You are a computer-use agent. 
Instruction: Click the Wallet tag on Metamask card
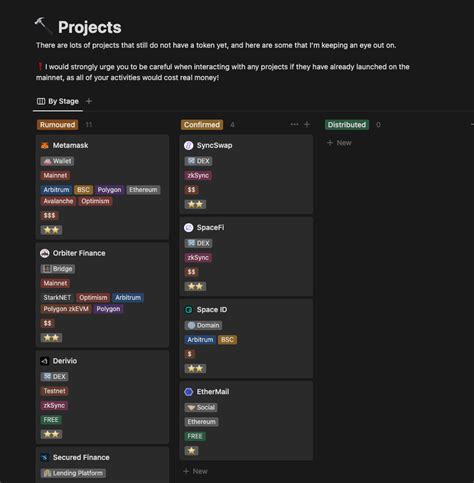click(57, 161)
